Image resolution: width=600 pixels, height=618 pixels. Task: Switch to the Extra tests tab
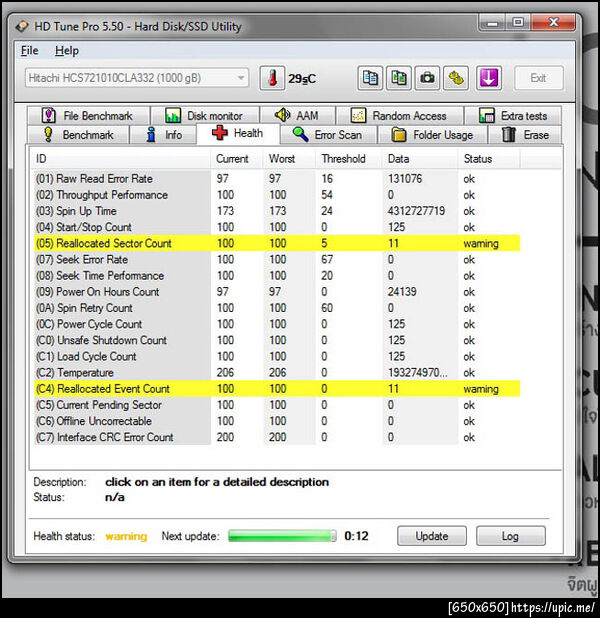pyautogui.click(x=513, y=115)
